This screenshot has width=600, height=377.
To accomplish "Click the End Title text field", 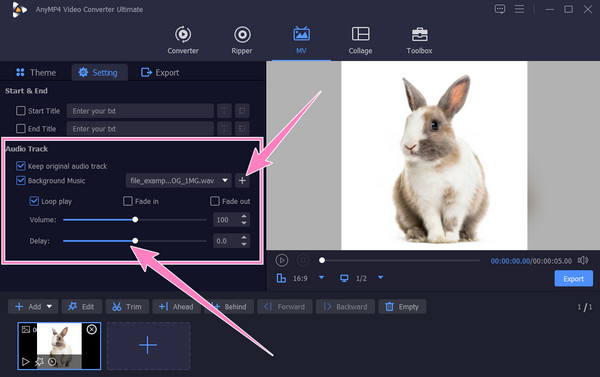I will click(x=140, y=128).
